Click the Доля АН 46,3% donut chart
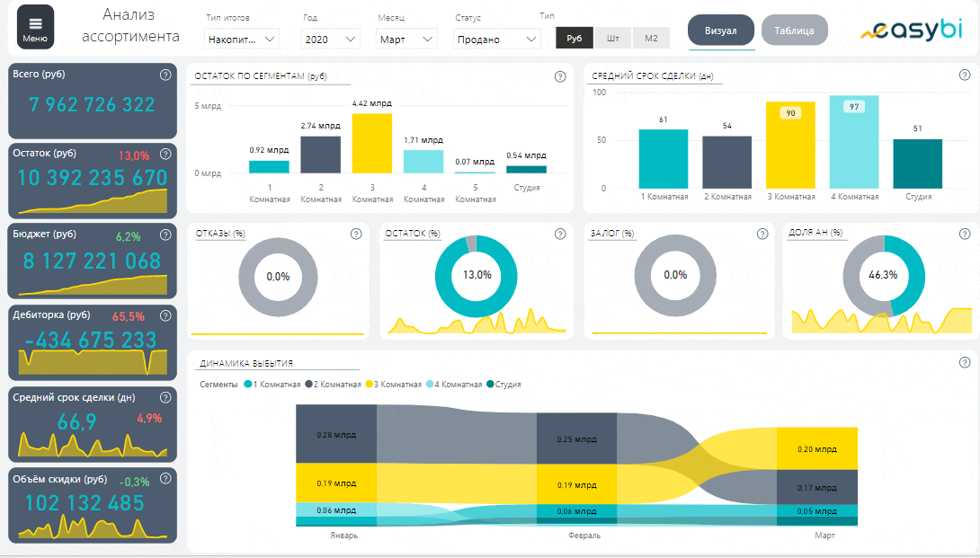 883,276
